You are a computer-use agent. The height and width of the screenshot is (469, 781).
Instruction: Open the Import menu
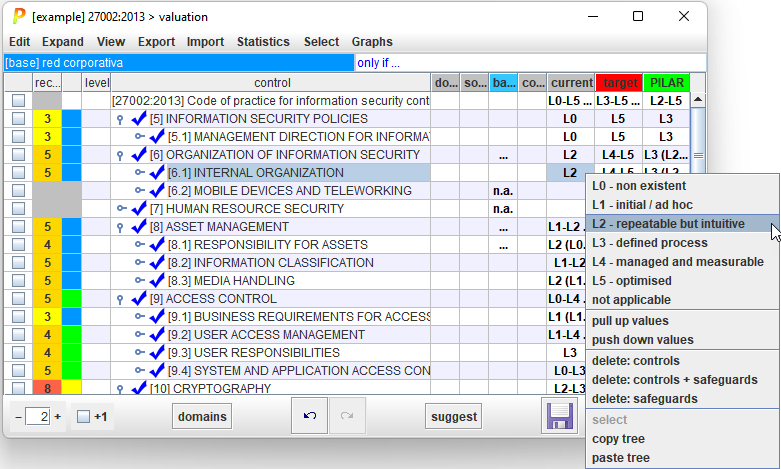click(x=205, y=42)
